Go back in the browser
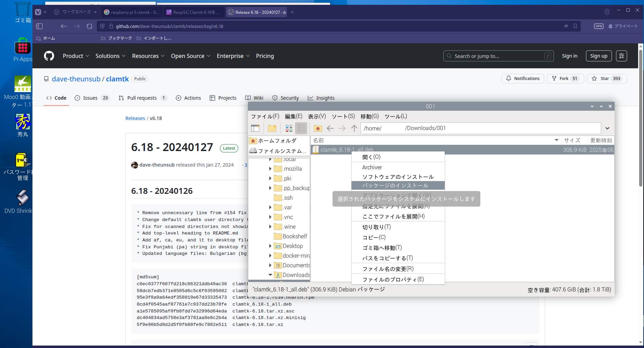Image resolution: width=644 pixels, height=348 pixels. (x=64, y=26)
